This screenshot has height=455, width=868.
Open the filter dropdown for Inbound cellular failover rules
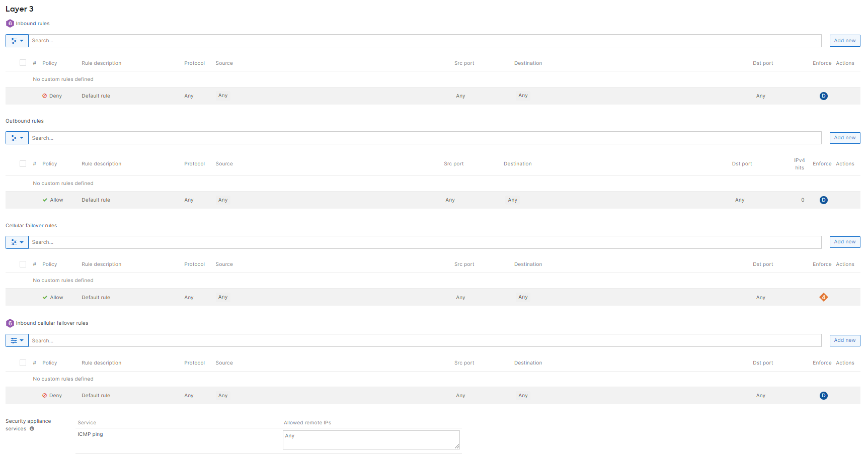tap(17, 340)
